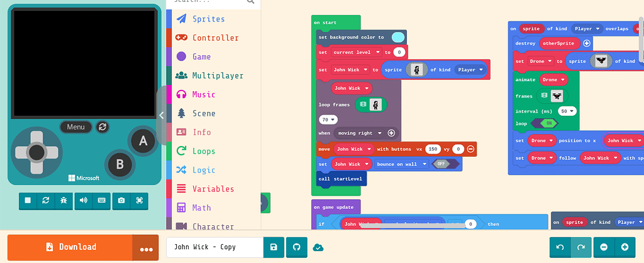This screenshot has width=644, height=263.
Task: Add a condition with plus on 'moving right'
Action: (x=391, y=133)
